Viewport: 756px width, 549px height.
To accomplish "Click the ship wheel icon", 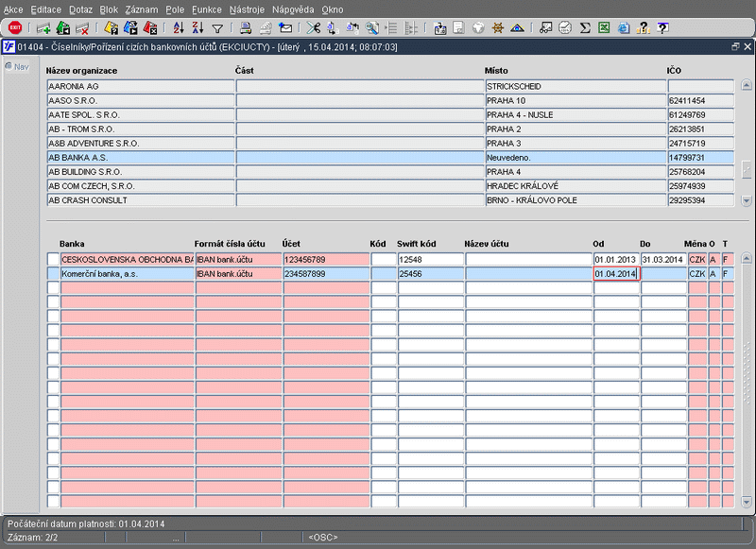I will coord(498,28).
